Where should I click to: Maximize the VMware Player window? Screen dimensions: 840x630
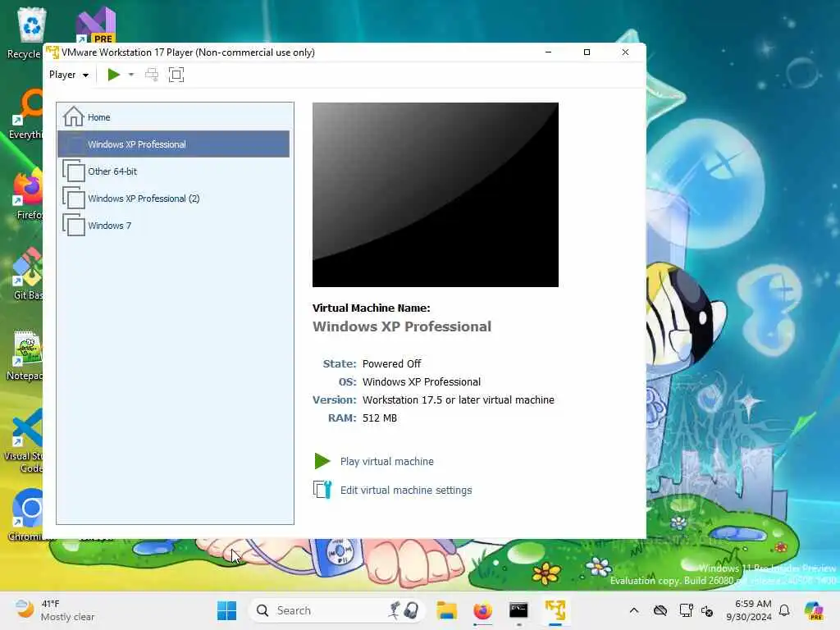[x=587, y=52]
